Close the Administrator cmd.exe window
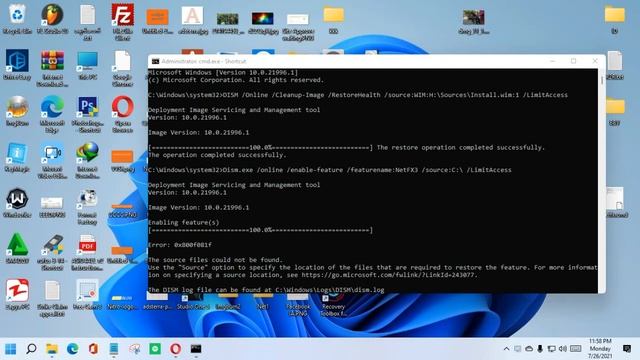 coord(595,61)
